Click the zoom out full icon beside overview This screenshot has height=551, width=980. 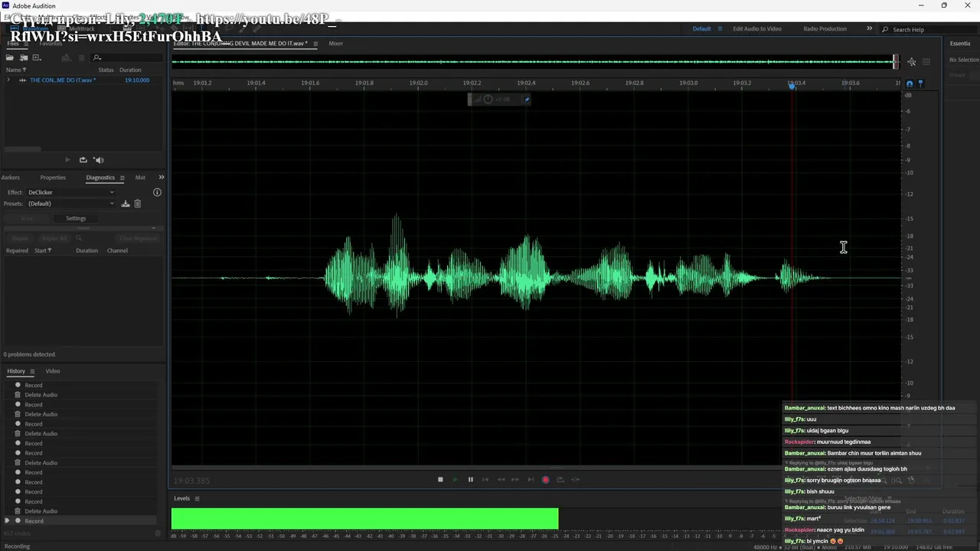click(911, 62)
